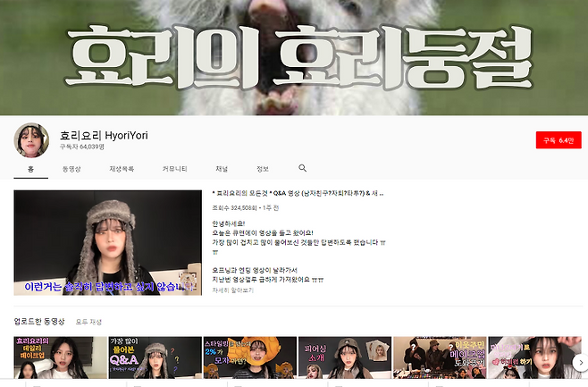Screen dimensions: 588x387
Task: Open the 가장 많이 물어본 Q&A thumbnail
Action: (x=155, y=358)
